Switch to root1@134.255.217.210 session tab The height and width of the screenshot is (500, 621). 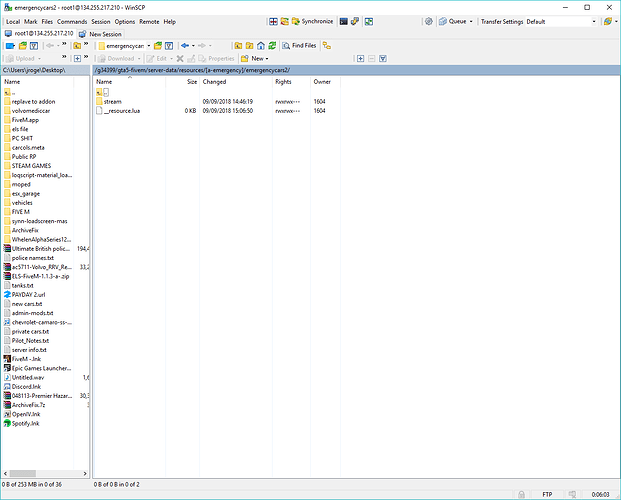pos(39,34)
